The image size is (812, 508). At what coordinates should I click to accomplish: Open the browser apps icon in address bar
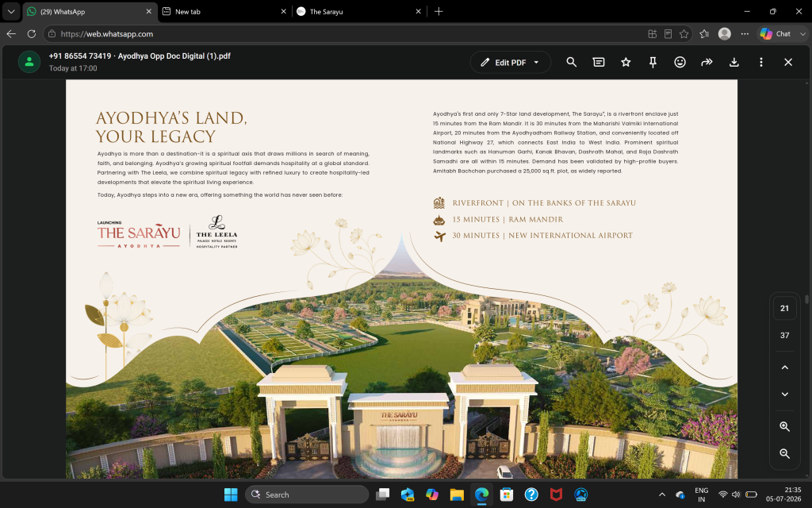[653, 33]
